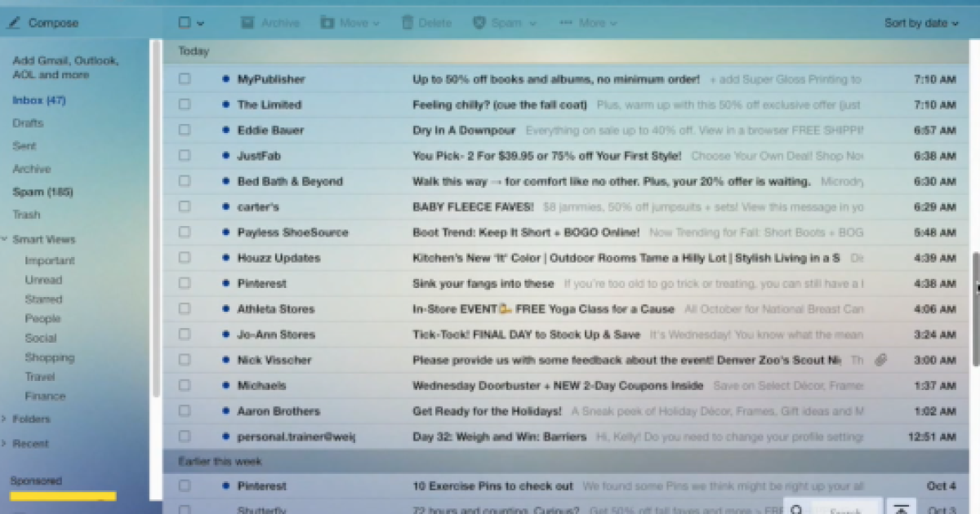Screen dimensions: 980x514
Task: Click the unread dot next to Michaels
Action: point(225,386)
